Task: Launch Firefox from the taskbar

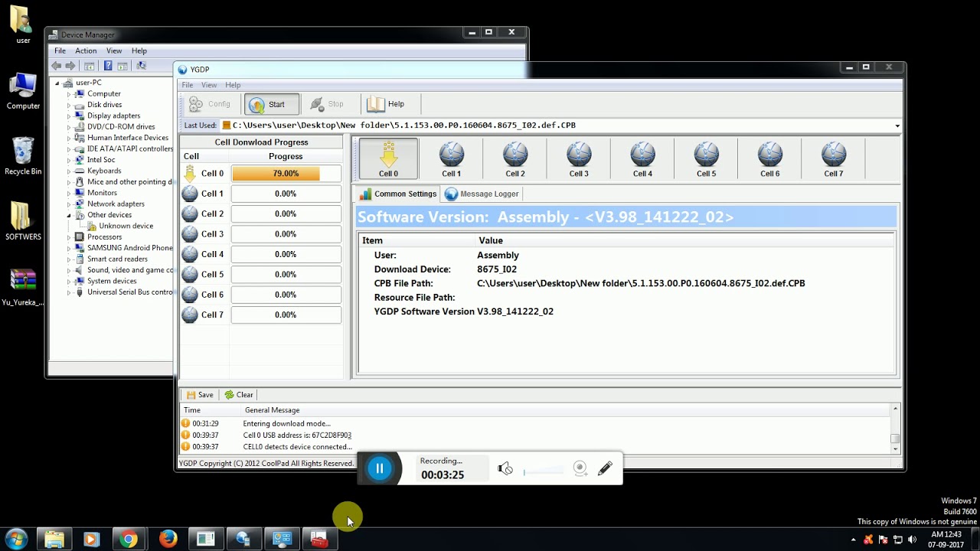Action: [x=168, y=540]
